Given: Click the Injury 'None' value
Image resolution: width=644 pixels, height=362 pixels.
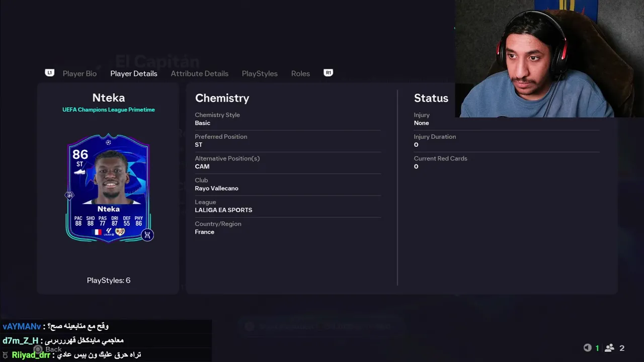Looking at the screenshot, I should pyautogui.click(x=422, y=123).
